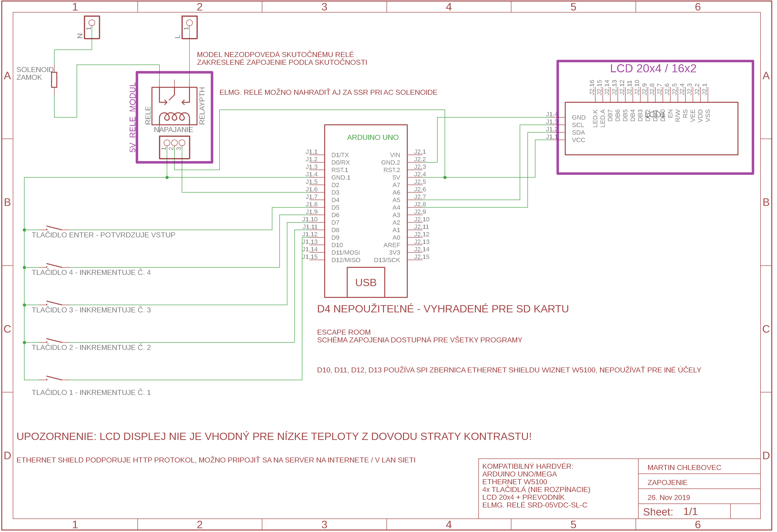Click the D11/MOSI pin label
This screenshot has width=777, height=532.
click(345, 252)
